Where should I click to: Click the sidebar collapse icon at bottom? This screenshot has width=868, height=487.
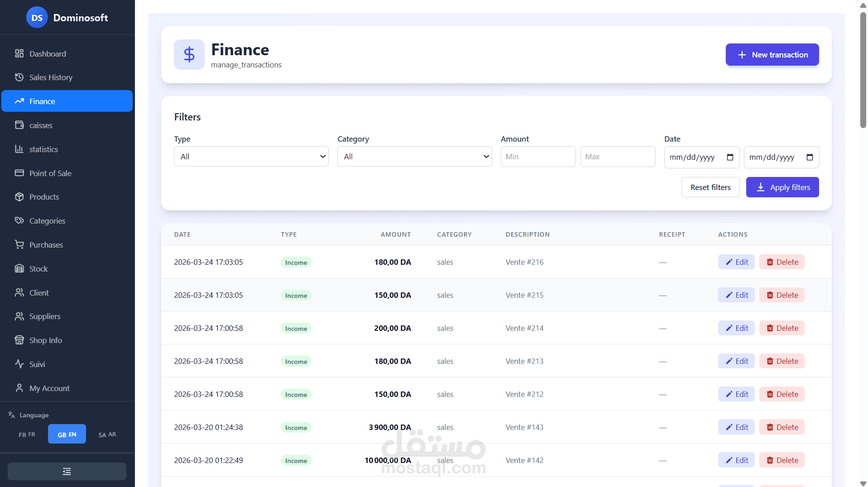tap(67, 472)
